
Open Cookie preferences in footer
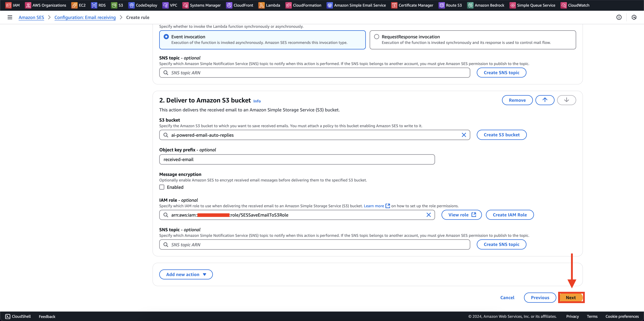coord(622,317)
